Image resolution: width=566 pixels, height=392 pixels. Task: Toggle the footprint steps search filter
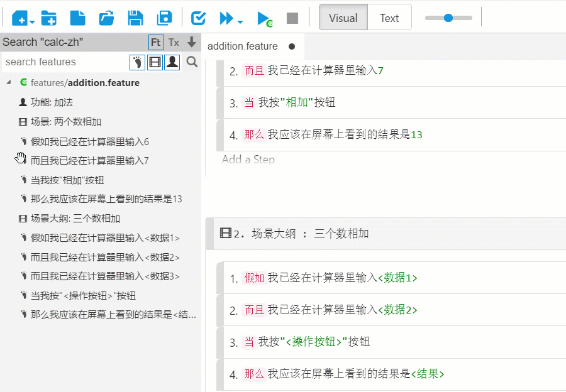coord(137,62)
